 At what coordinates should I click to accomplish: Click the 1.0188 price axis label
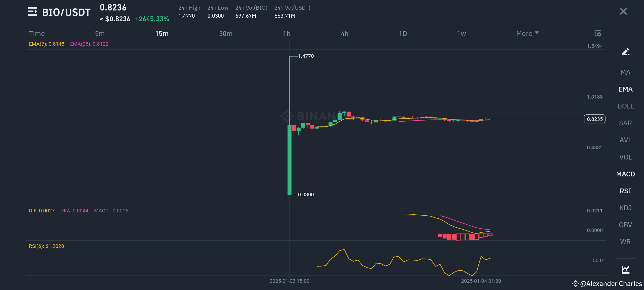[595, 97]
